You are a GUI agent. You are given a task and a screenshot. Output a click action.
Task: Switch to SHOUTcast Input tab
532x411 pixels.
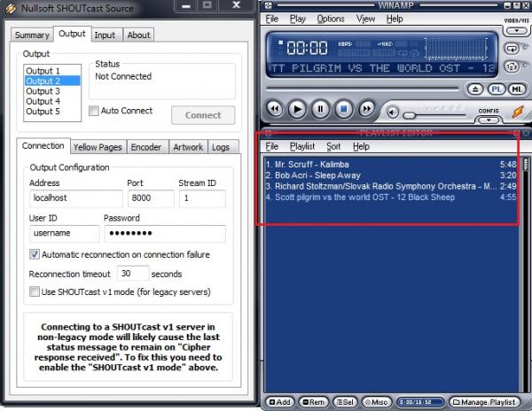(x=105, y=35)
